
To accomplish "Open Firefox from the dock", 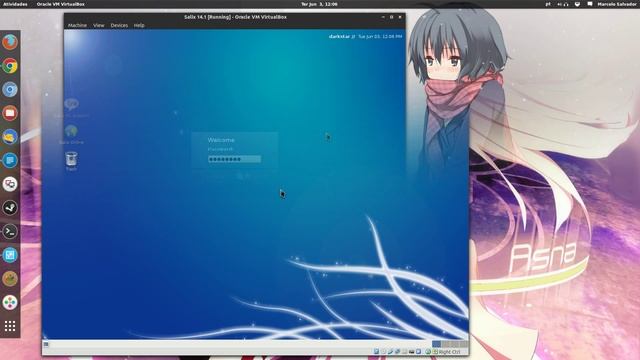I will (10, 42).
